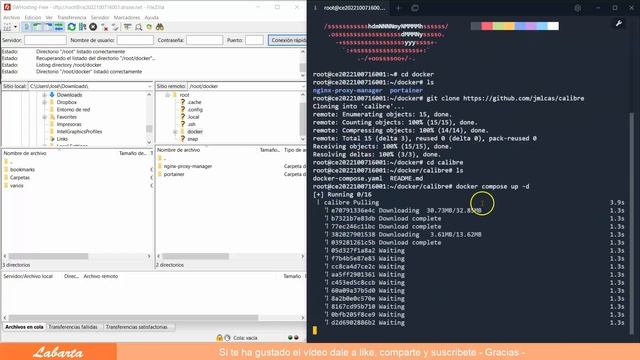Screen dimensions: 640x360
Task: Select nginx-proxy-manager in remote file list
Action: click(188, 166)
